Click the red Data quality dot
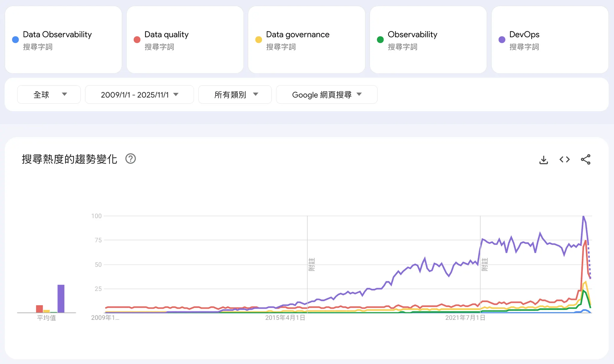Screen dimensions: 614x364 point(137,40)
